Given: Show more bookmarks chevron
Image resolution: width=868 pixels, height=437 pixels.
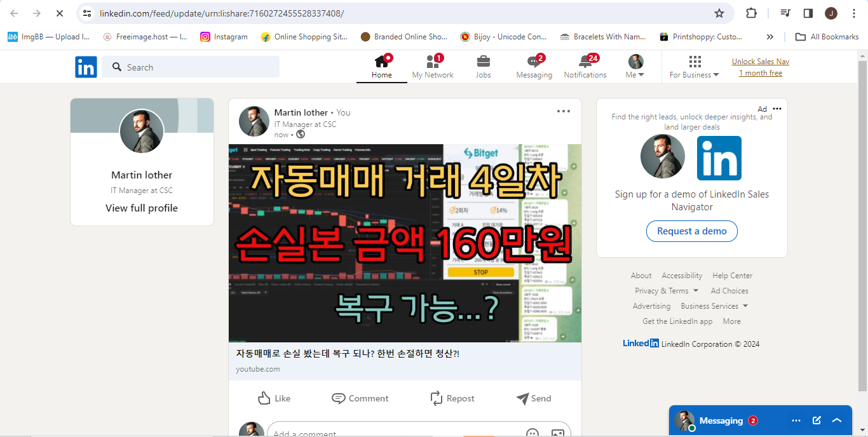Looking at the screenshot, I should (770, 37).
